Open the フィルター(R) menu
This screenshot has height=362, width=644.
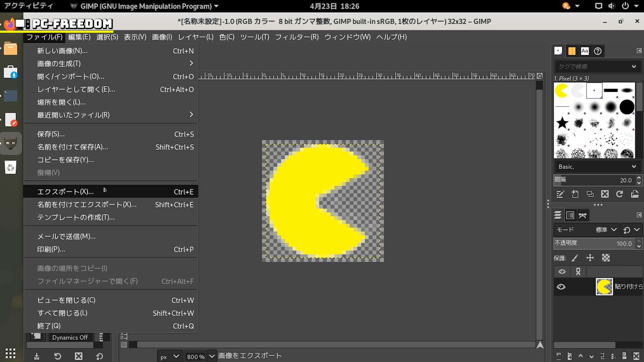point(297,37)
